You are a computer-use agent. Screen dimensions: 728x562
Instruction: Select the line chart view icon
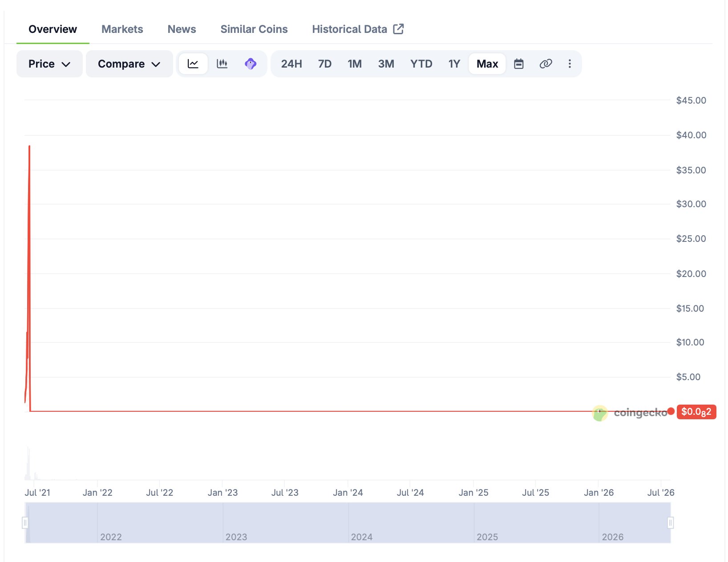(193, 64)
